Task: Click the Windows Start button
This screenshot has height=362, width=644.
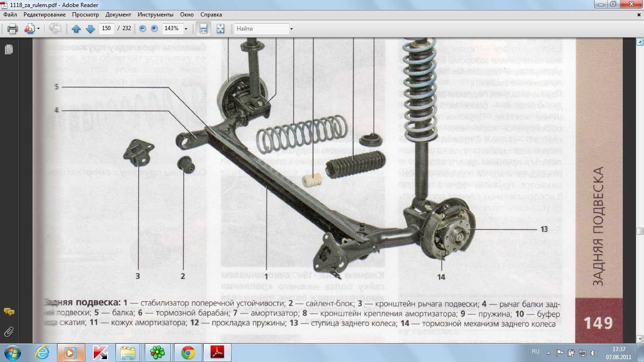Action: (13, 353)
